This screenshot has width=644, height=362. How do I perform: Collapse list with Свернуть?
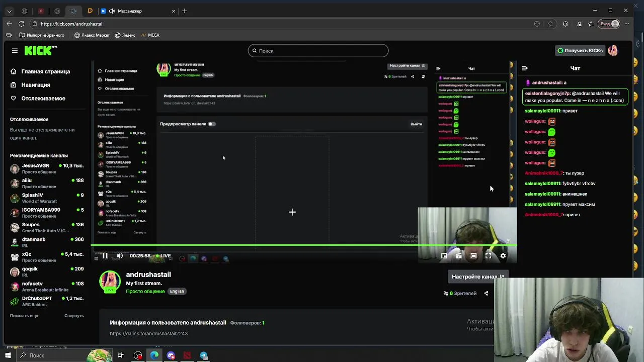(x=74, y=316)
